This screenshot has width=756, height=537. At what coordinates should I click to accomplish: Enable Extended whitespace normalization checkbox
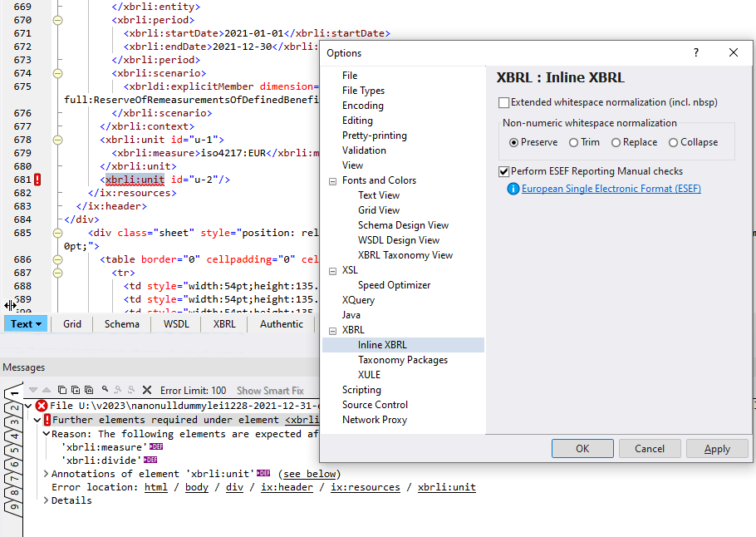(503, 103)
